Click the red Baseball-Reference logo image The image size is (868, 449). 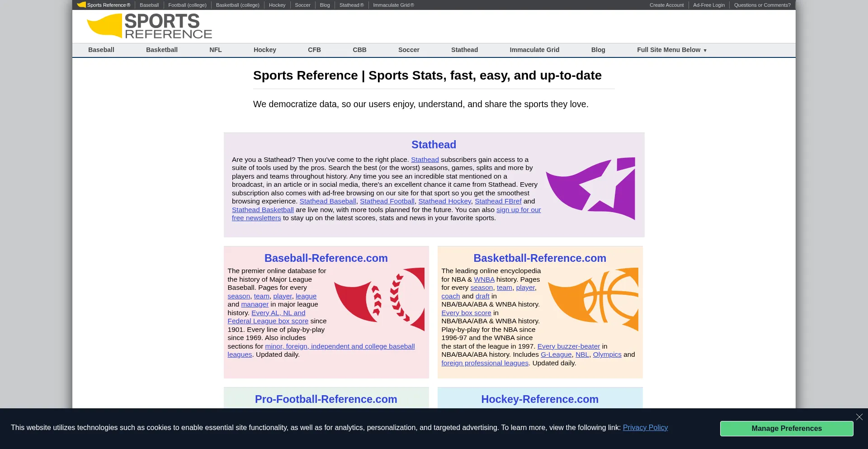pos(379,299)
